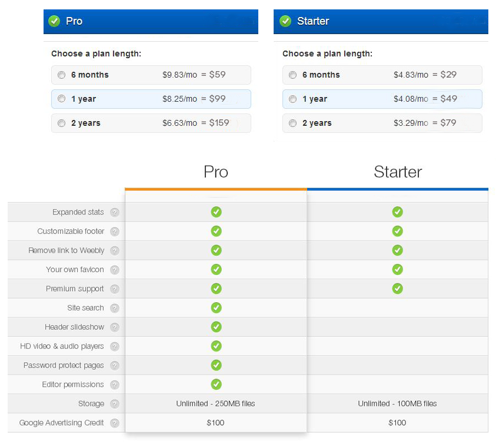Click the Starter '$4.08/mo = $49' price
This screenshot has width=496, height=448.
(x=425, y=99)
